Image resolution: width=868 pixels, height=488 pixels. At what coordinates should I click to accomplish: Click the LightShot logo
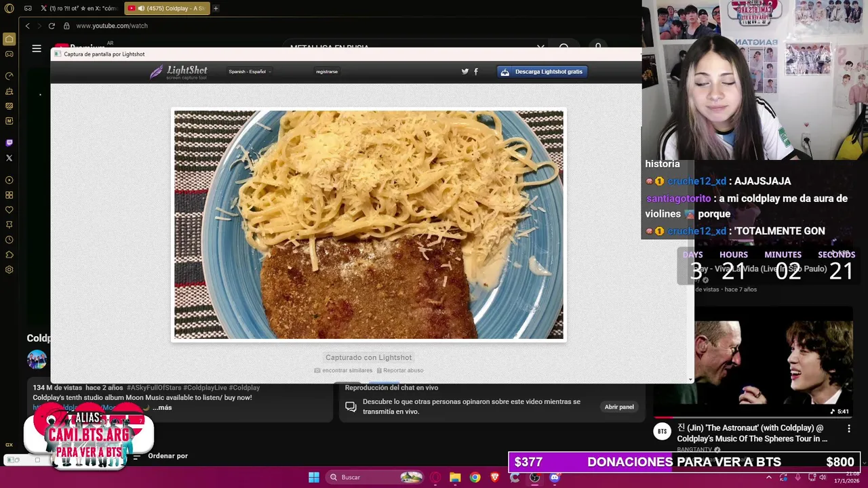[179, 72]
